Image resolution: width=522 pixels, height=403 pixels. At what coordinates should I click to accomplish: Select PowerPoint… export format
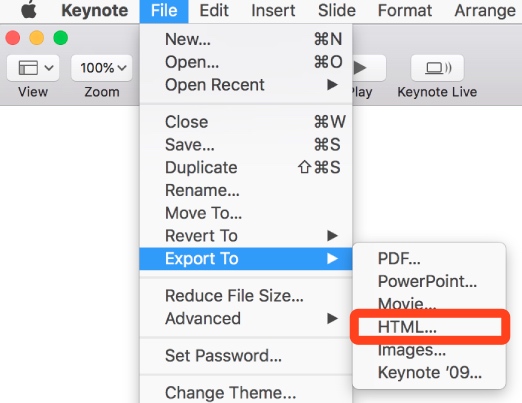pos(429,281)
